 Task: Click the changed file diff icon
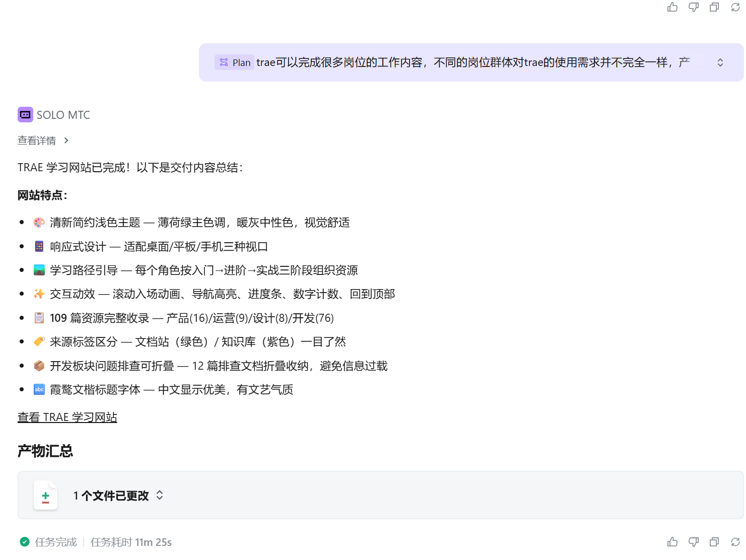(x=45, y=496)
